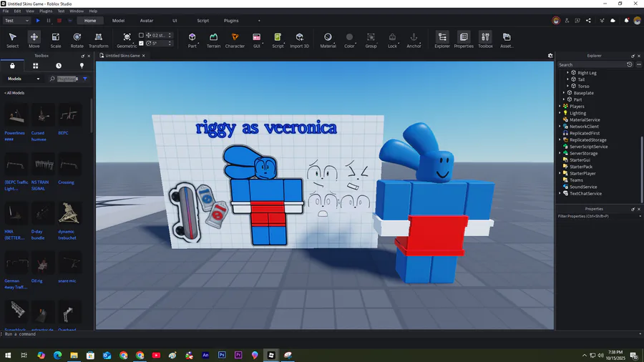Toggle the Toolbox panel button
Image resolution: width=644 pixels, height=362 pixels.
tap(485, 40)
